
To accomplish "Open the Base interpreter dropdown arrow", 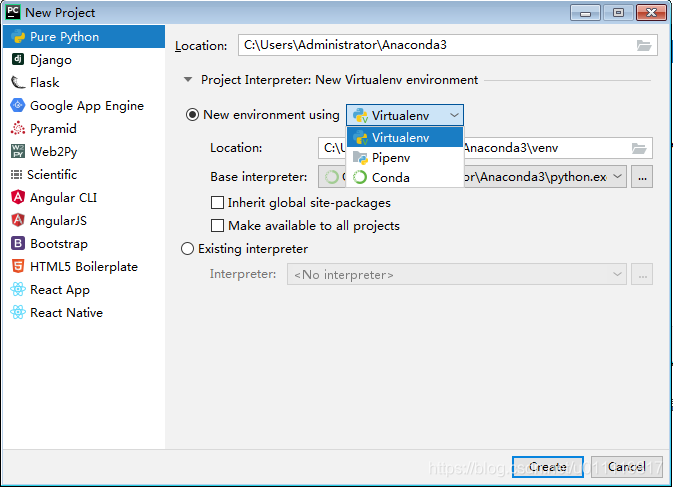I will (617, 176).
